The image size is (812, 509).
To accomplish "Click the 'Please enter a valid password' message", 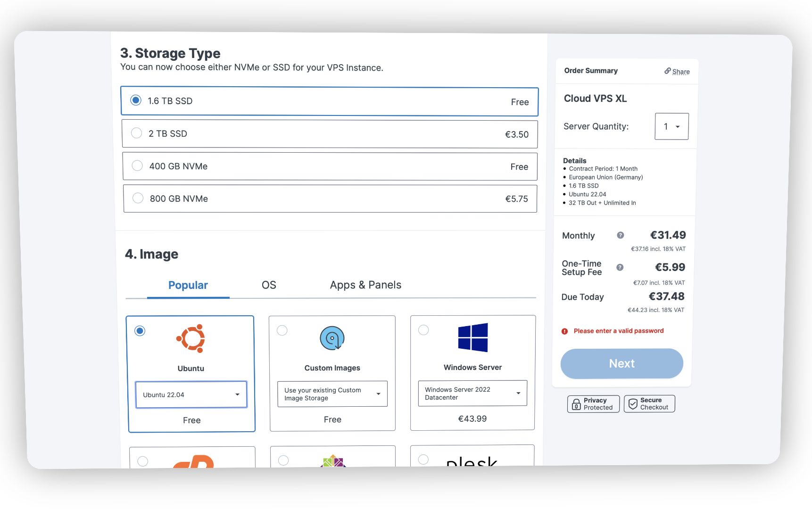I will pos(619,331).
